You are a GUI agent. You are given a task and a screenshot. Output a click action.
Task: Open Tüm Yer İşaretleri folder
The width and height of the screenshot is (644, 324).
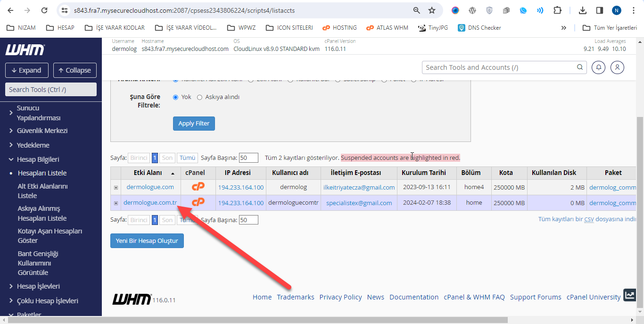(x=610, y=28)
